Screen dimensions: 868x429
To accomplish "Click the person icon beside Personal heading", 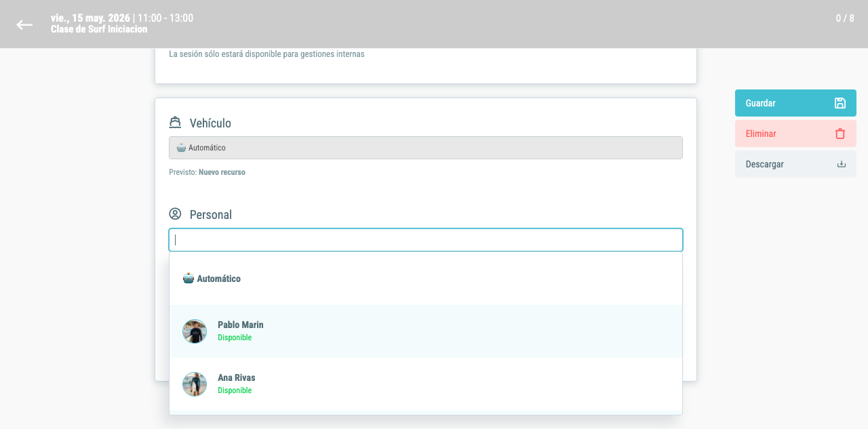I will point(175,214).
